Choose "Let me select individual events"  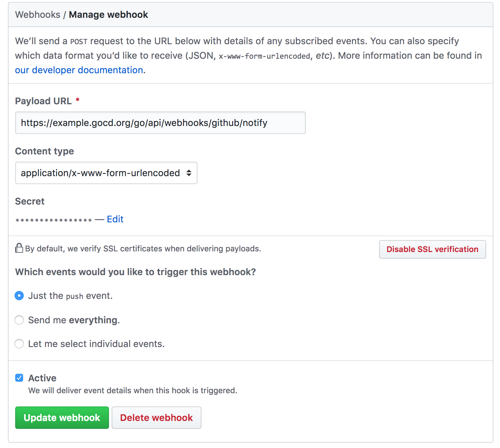tap(19, 344)
